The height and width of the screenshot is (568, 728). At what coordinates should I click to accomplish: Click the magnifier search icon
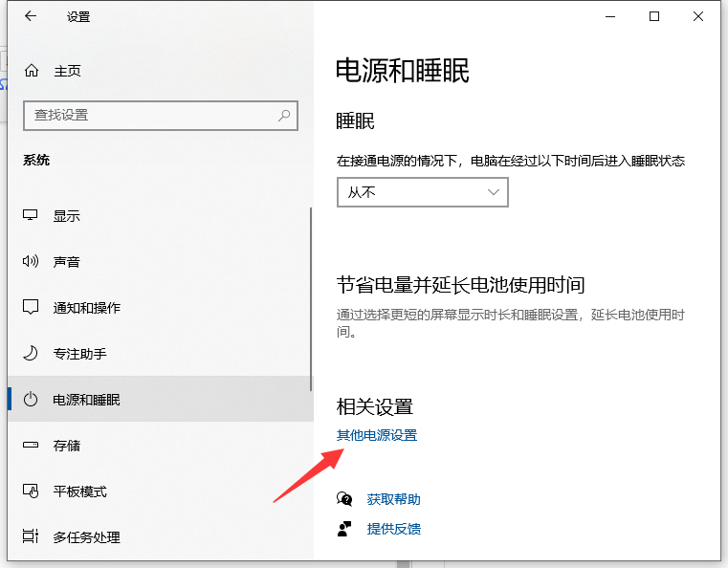284,115
